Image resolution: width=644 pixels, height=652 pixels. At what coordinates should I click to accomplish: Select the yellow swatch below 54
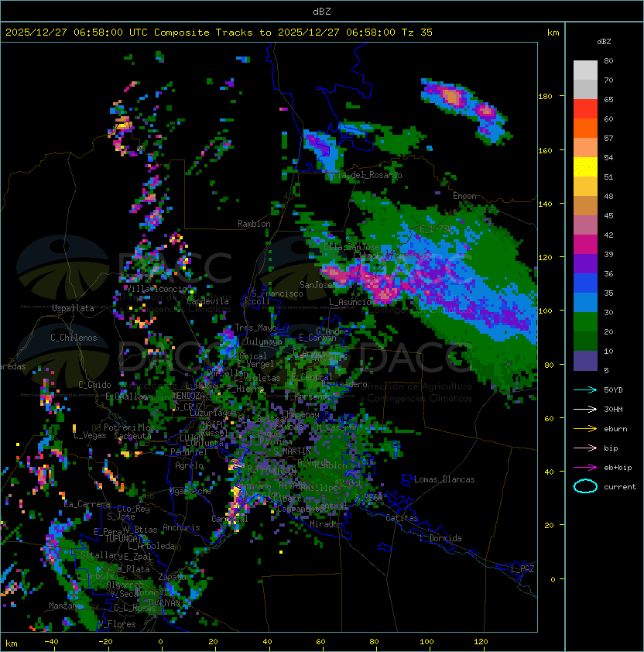(585, 167)
